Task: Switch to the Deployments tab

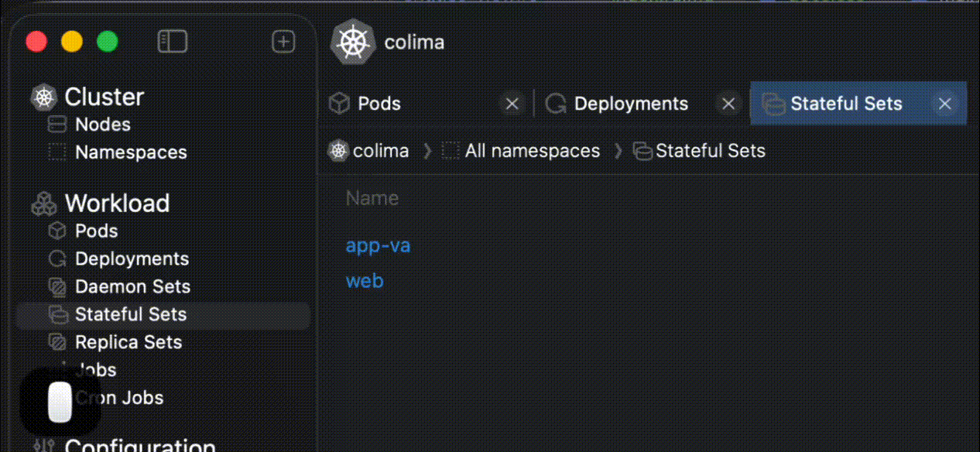Action: (630, 104)
